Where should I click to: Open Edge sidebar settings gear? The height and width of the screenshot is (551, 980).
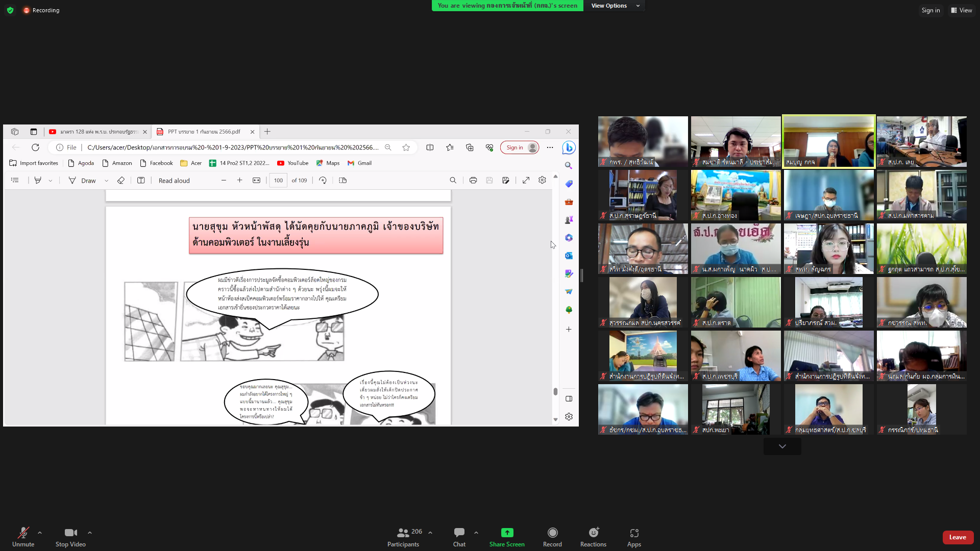coord(569,417)
